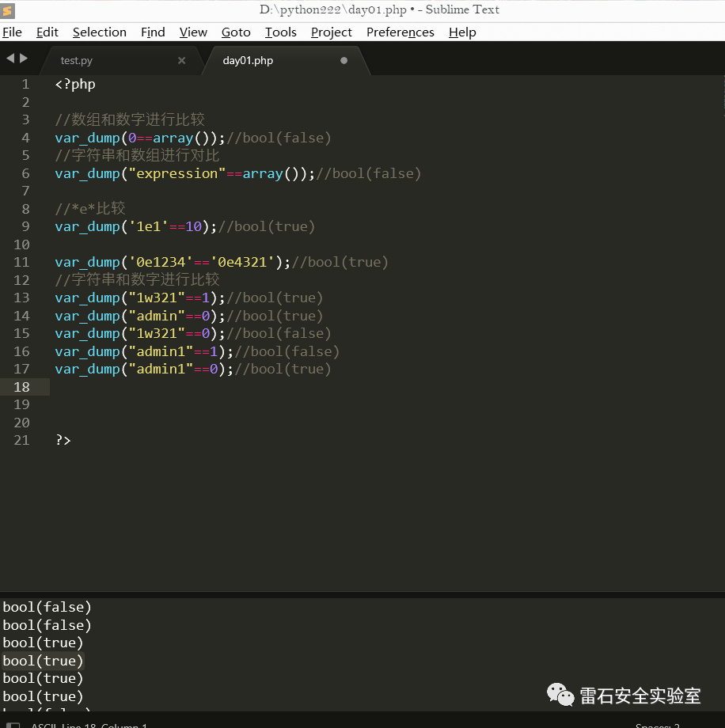Open the Help menu
The width and height of the screenshot is (725, 728).
click(x=462, y=32)
